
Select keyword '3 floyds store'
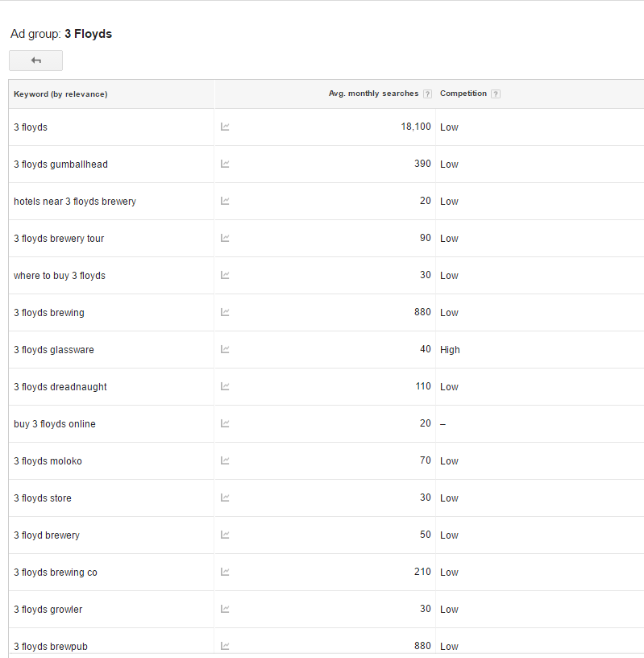pos(43,498)
